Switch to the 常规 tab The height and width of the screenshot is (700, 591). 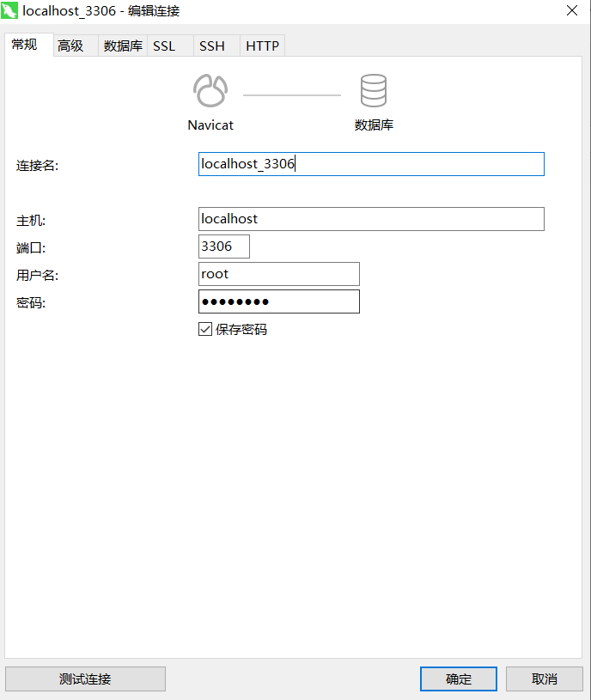tap(25, 46)
